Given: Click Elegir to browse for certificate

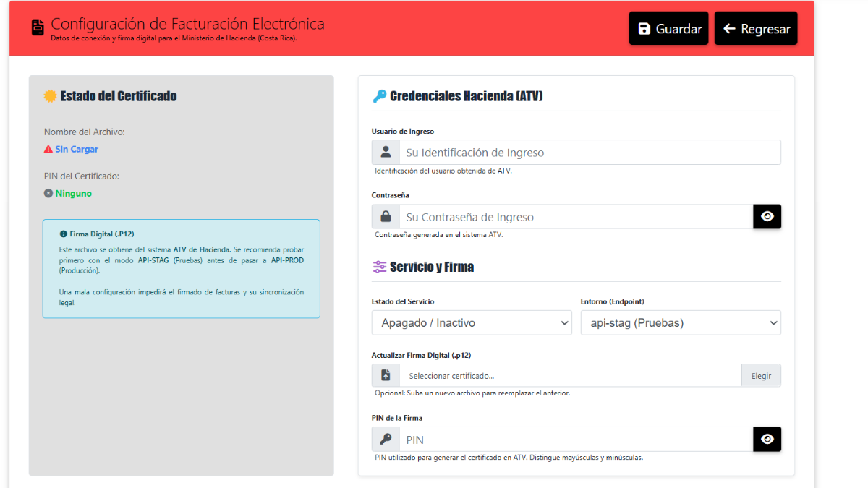Looking at the screenshot, I should click(761, 376).
